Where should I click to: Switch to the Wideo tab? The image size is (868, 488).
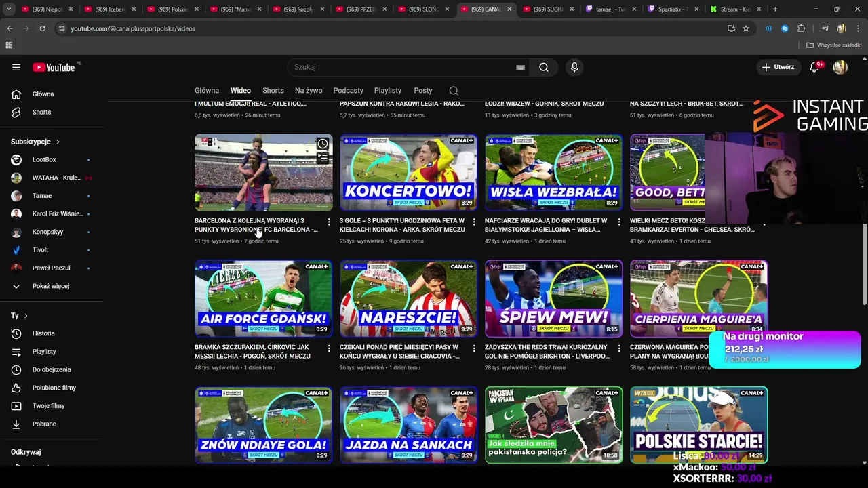pos(240,91)
